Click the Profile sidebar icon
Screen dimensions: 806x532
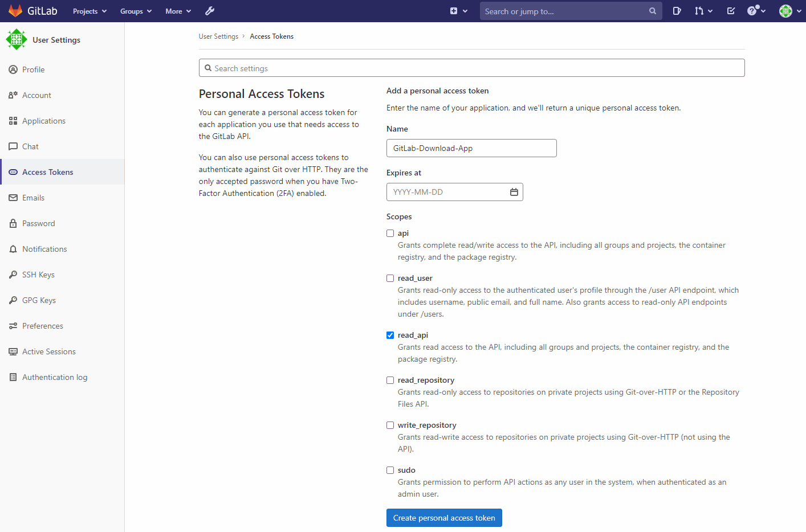coord(13,69)
